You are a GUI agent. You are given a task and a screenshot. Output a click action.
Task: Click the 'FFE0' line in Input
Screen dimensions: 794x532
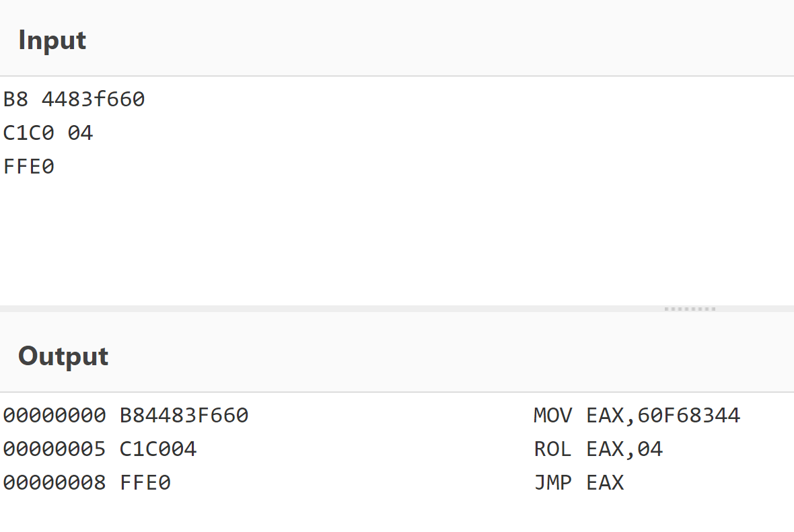click(29, 166)
